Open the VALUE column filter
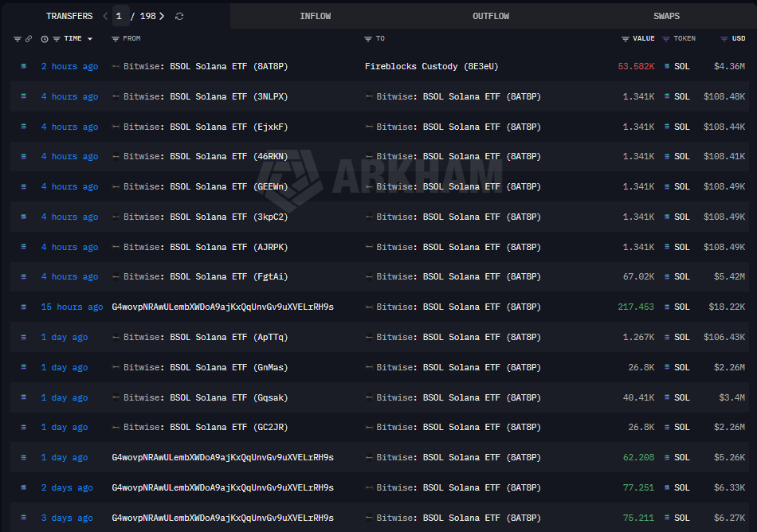This screenshot has width=757, height=532. coord(626,38)
